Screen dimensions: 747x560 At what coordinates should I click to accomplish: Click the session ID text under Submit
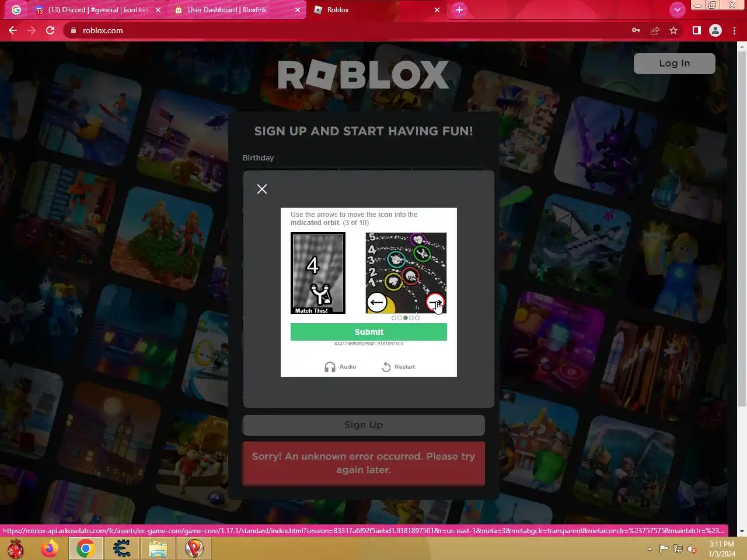369,344
